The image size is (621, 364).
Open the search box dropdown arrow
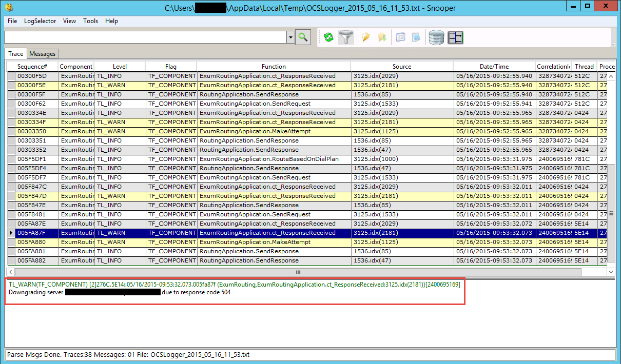pyautogui.click(x=290, y=37)
